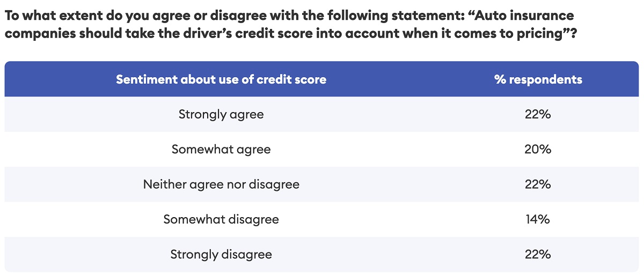Select the 'Sentiment about use of credit score' header
This screenshot has width=644, height=275.
(221, 79)
